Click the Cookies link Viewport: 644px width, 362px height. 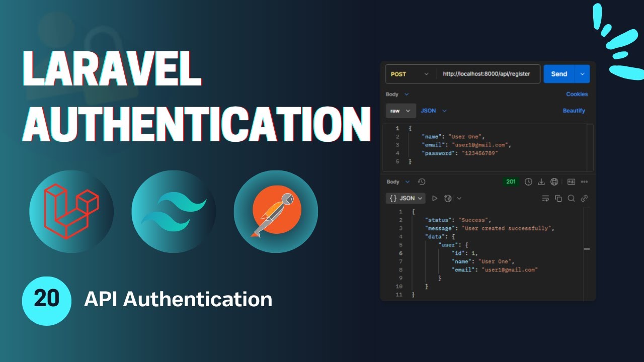(577, 94)
